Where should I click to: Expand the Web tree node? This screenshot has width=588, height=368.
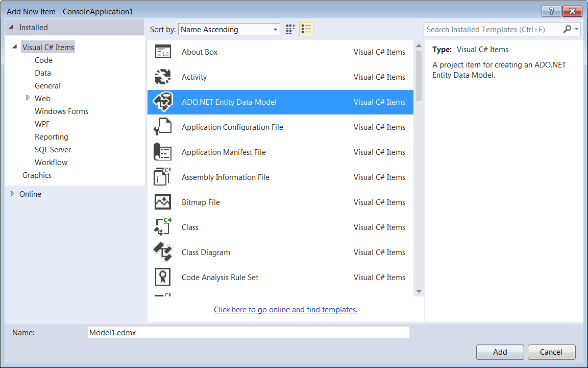pos(28,98)
